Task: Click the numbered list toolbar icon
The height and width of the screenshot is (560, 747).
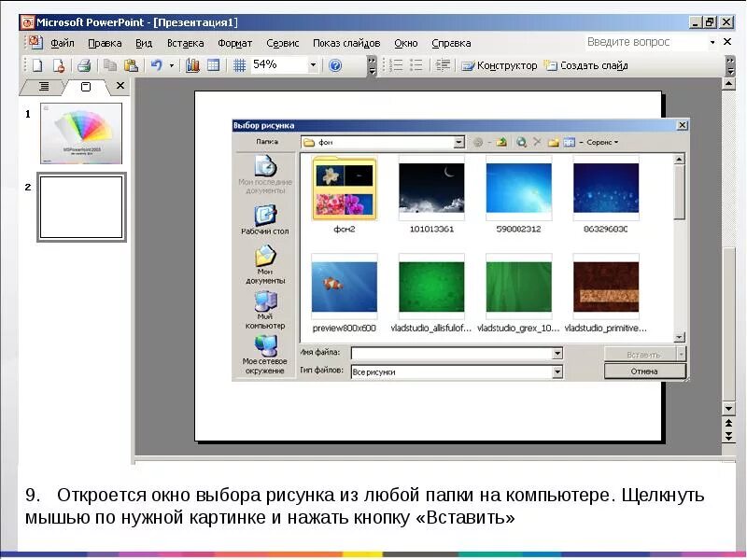Action: pyautogui.click(x=396, y=65)
